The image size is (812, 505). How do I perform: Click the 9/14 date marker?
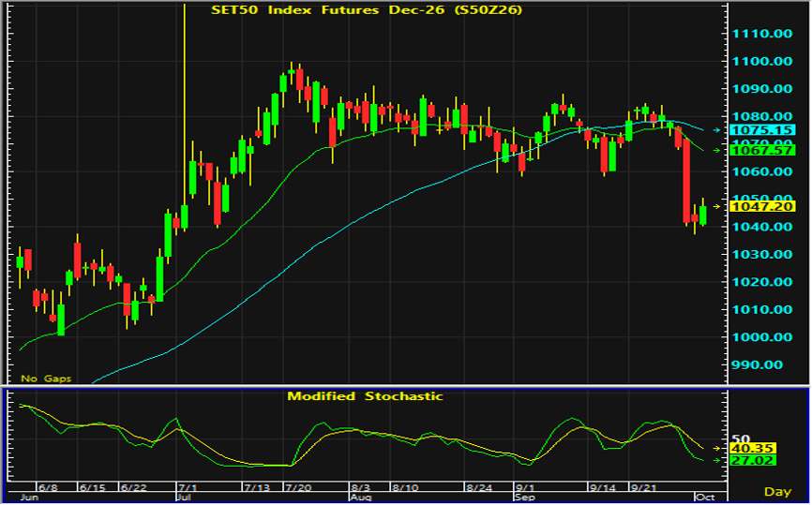click(603, 488)
